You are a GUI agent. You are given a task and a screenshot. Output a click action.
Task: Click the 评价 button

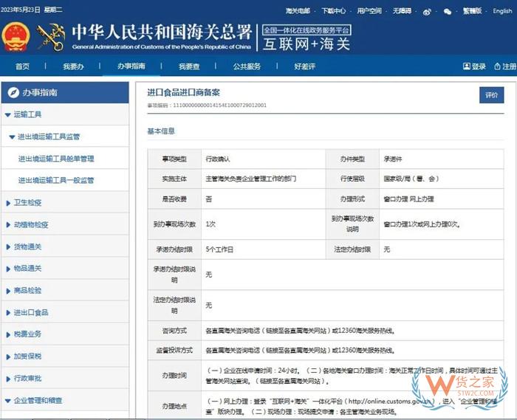[x=492, y=95]
